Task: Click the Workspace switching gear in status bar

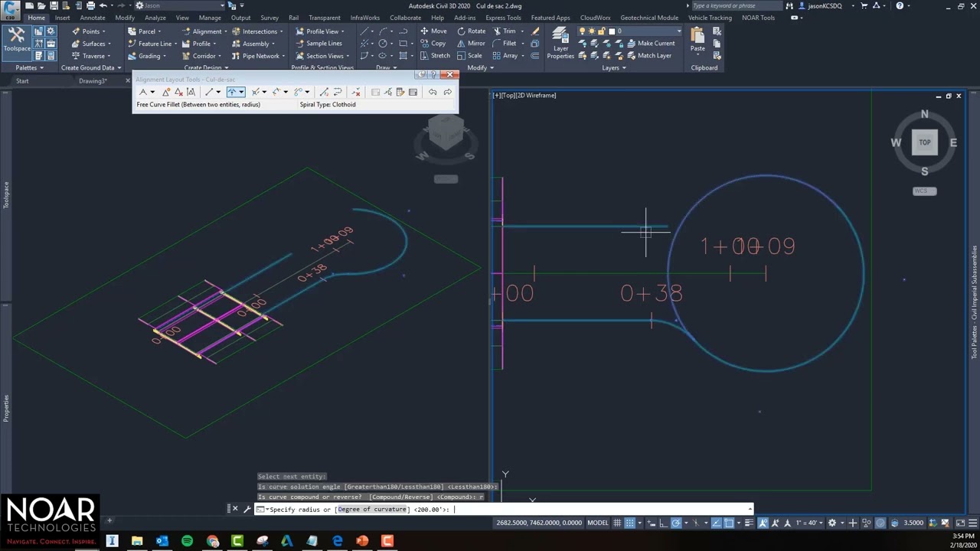Action: coord(832,523)
